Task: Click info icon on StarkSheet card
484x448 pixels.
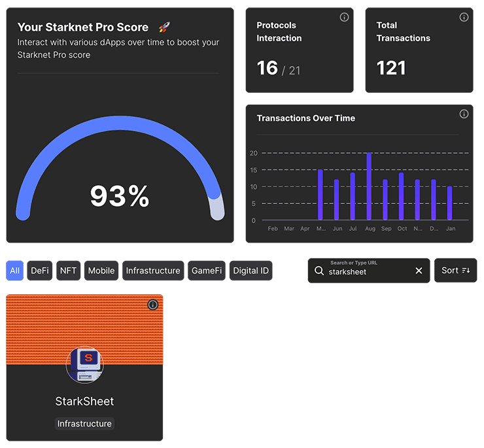Action: [153, 305]
